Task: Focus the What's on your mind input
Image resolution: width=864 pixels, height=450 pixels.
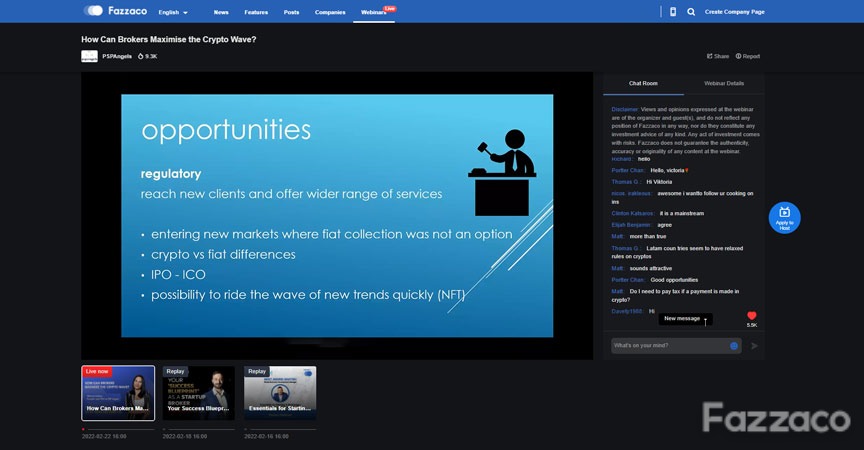Action: click(669, 346)
